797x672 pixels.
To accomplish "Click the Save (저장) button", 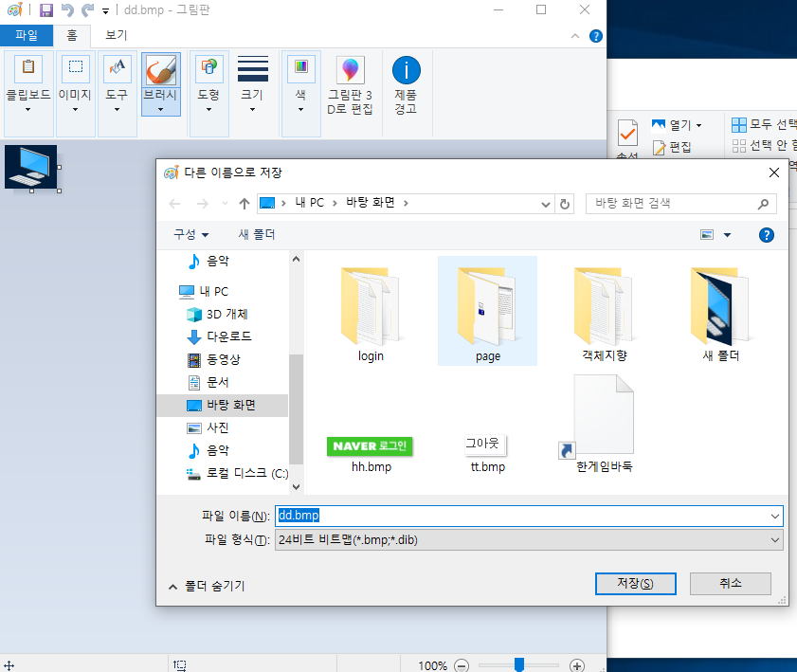I will [x=635, y=584].
